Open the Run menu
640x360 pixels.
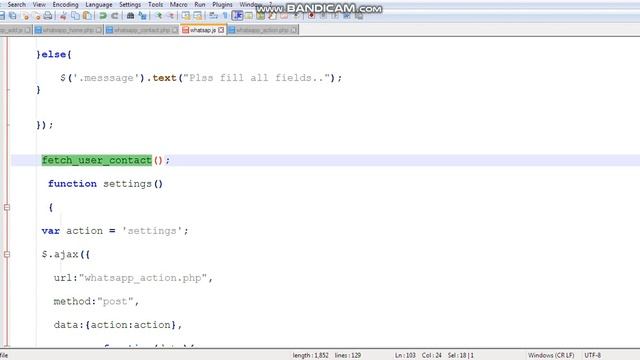(200, 4)
